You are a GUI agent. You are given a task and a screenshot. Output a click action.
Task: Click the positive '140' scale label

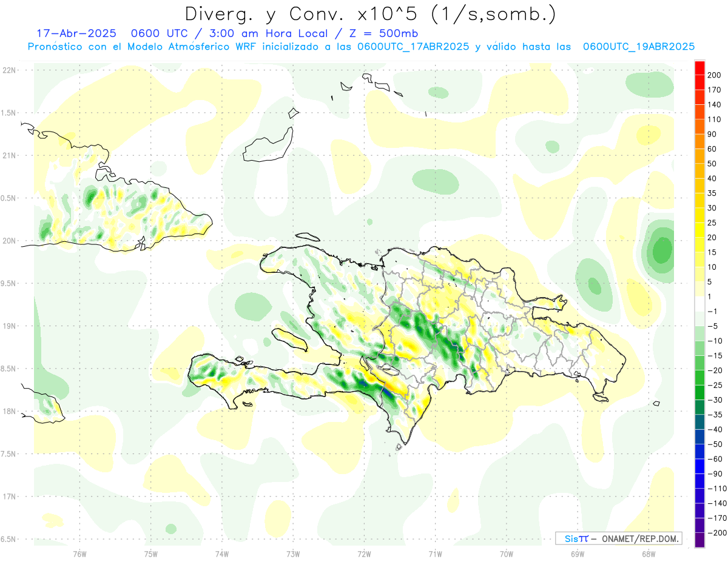(x=715, y=105)
